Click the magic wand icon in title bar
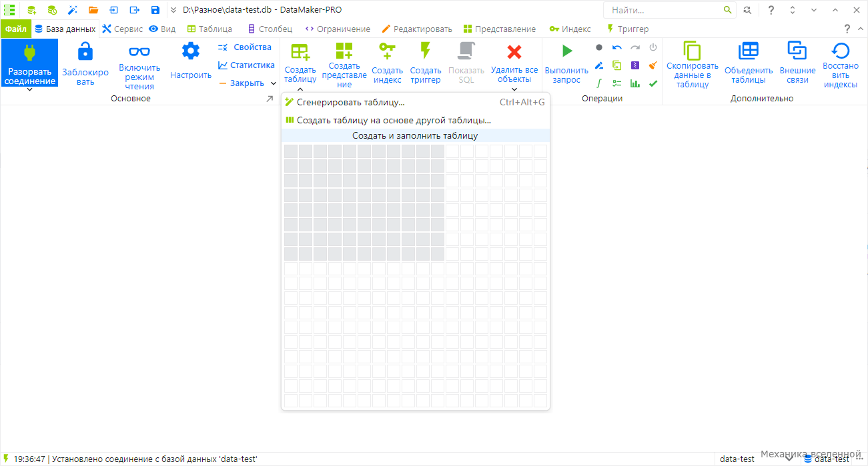This screenshot has width=868, height=466. point(73,10)
